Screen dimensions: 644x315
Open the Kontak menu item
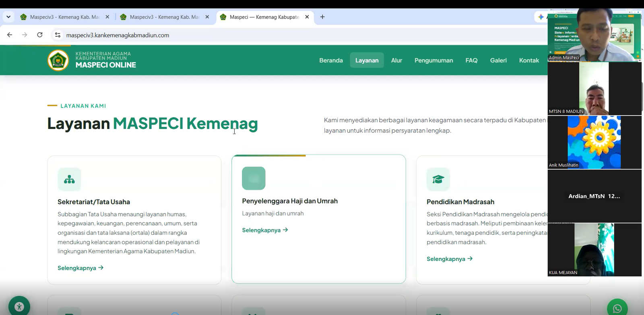529,60
